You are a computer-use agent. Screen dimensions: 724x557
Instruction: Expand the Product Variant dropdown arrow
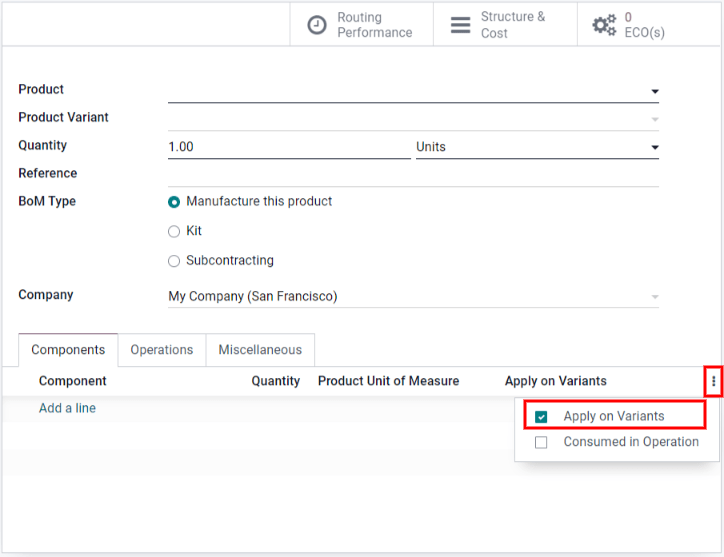pos(655,120)
